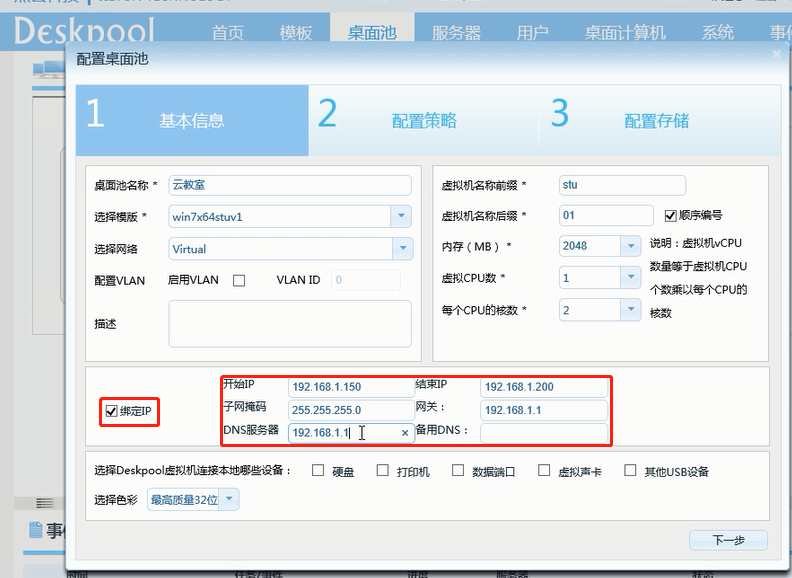
Task: Go to wizard step 3 配置存储
Action: (659, 120)
